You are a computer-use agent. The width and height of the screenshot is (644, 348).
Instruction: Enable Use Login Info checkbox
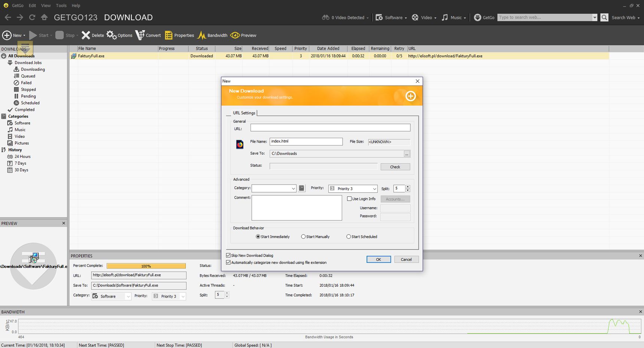click(x=349, y=199)
